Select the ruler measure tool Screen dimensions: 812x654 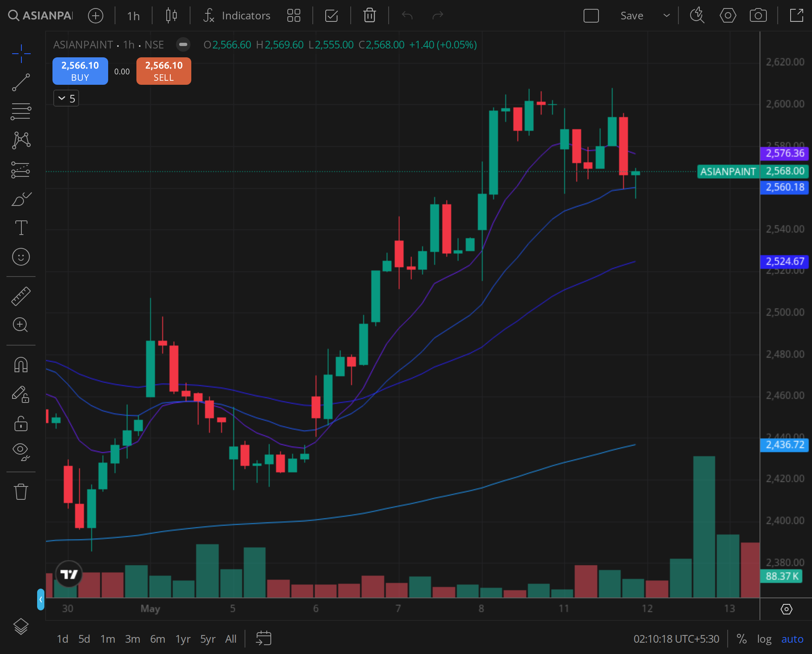[21, 296]
